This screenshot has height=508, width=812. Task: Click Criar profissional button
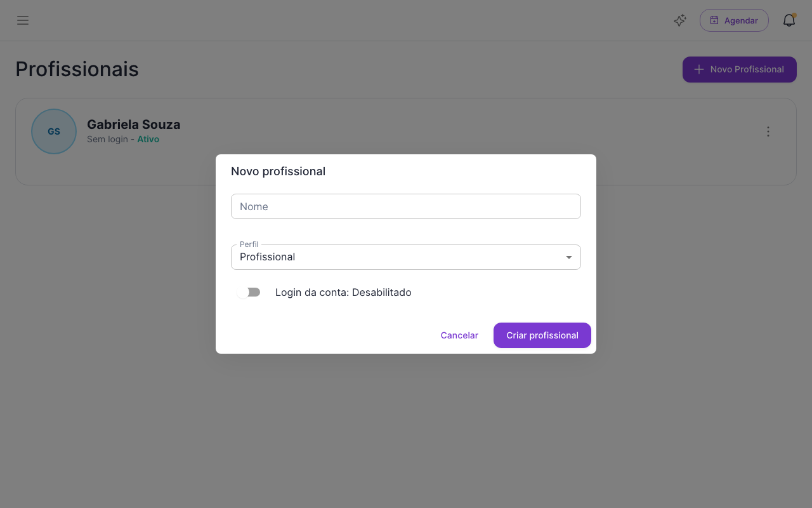coord(542,335)
